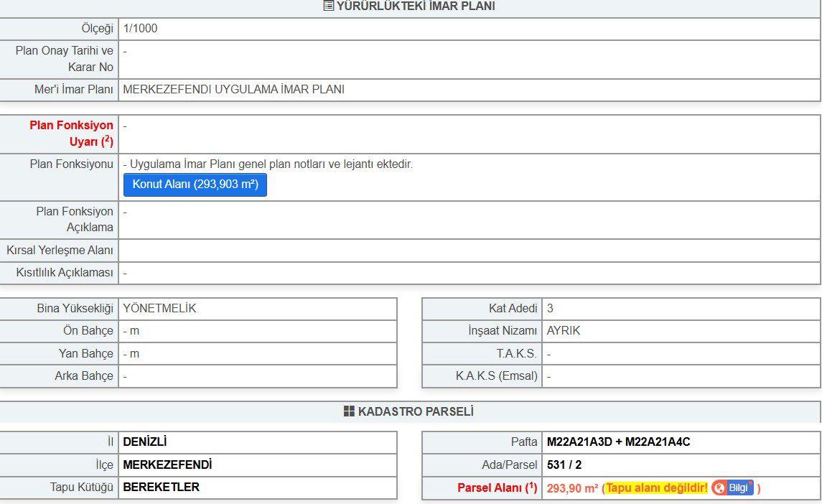Click the İlçe value MERKEZEFENDİ
The image size is (822, 504).
tap(167, 465)
